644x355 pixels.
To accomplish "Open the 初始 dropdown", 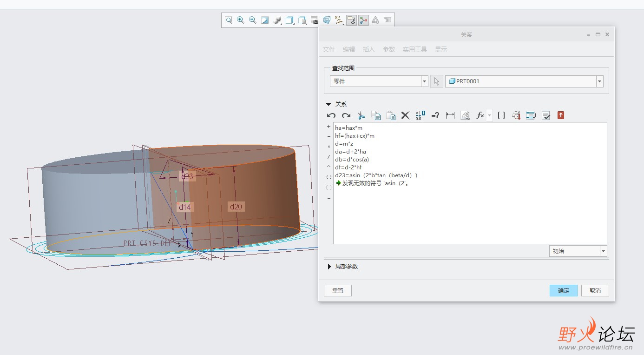I will 578,251.
